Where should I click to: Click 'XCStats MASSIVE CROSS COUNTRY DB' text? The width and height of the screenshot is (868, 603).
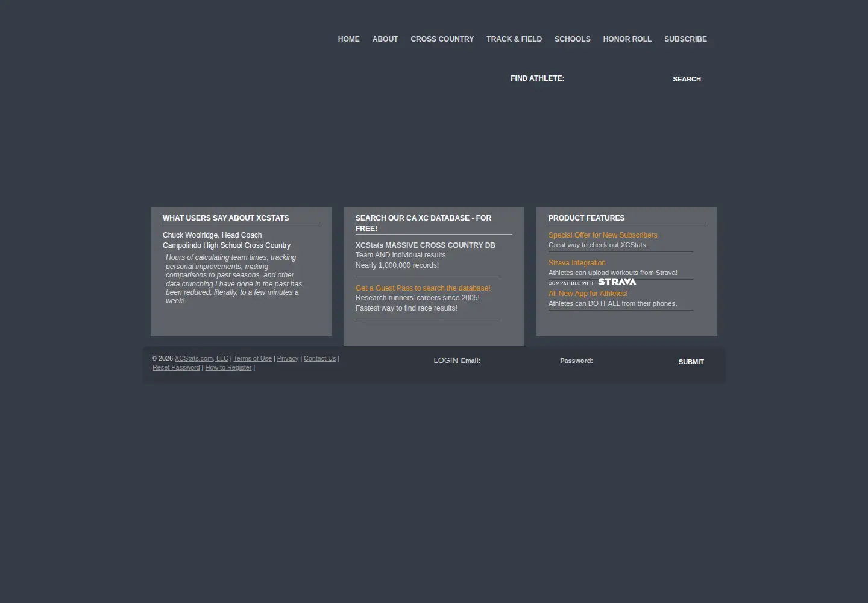pos(425,245)
